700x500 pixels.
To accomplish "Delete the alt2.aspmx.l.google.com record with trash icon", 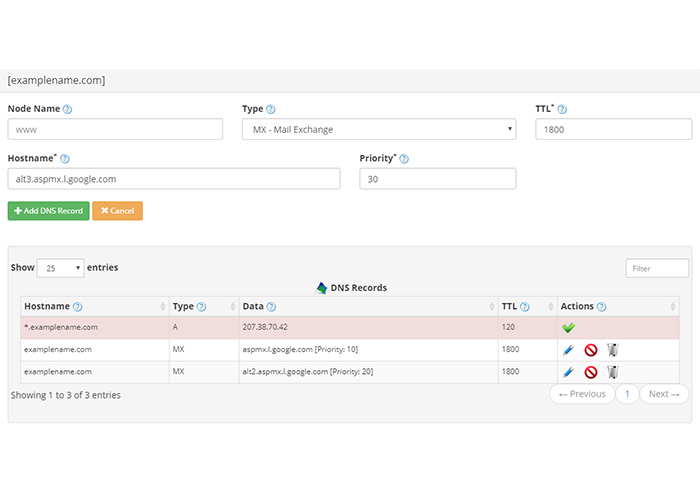I will [612, 372].
